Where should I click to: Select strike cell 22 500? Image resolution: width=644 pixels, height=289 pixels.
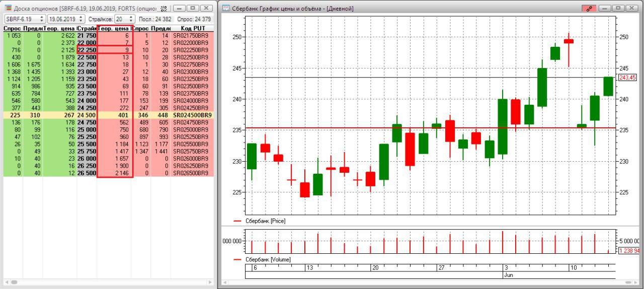[x=87, y=57]
